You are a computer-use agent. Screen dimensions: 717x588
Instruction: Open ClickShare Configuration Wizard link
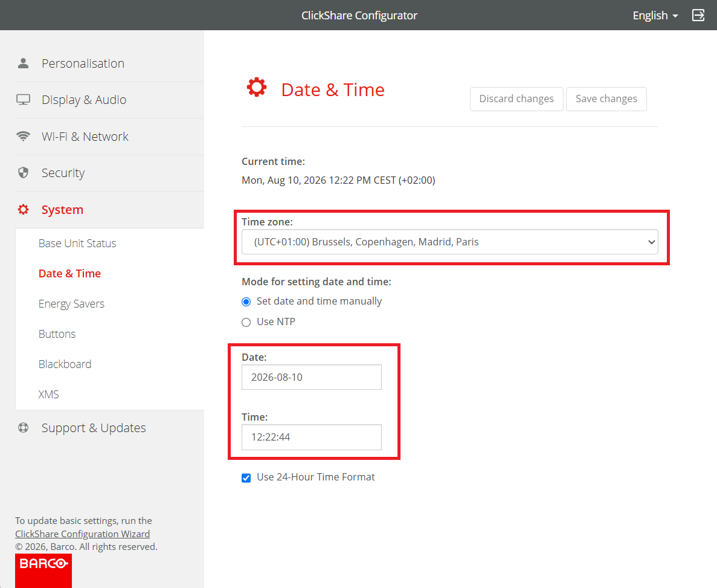click(82, 534)
